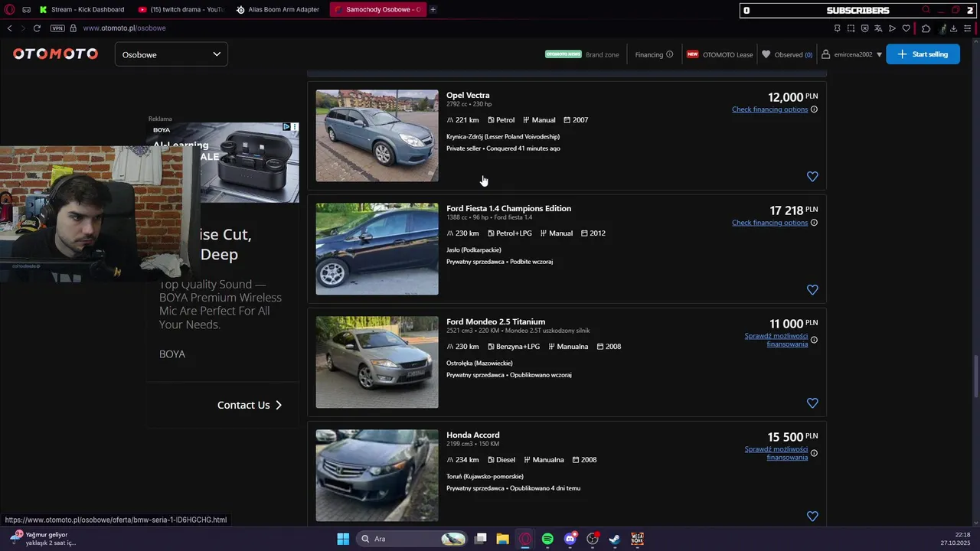Image resolution: width=980 pixels, height=551 pixels.
Task: Open the browser extensions cube icon
Action: (x=926, y=28)
